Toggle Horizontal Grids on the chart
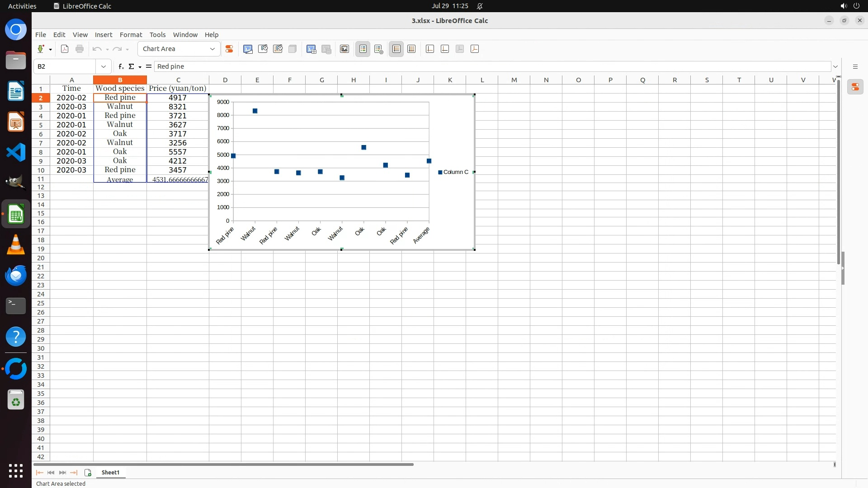 [x=396, y=49]
